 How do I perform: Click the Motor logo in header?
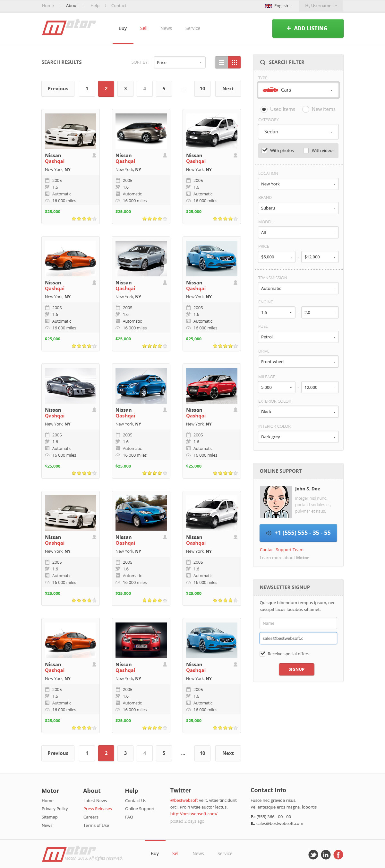69,28
